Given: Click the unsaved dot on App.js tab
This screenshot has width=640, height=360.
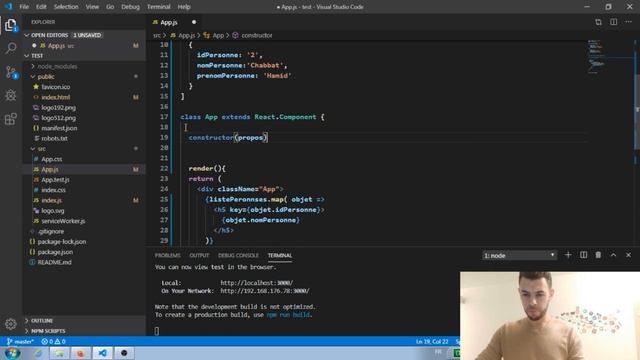Looking at the screenshot, I should coord(194,22).
